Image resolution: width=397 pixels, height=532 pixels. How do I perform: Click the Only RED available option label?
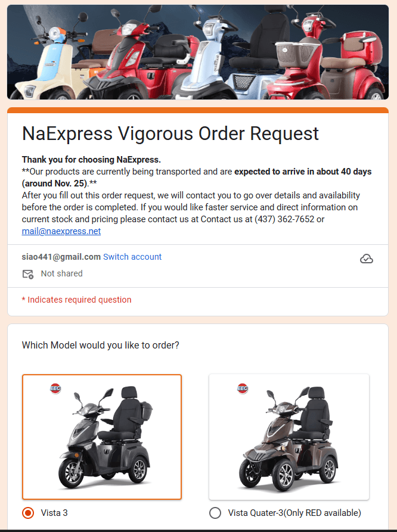click(294, 513)
